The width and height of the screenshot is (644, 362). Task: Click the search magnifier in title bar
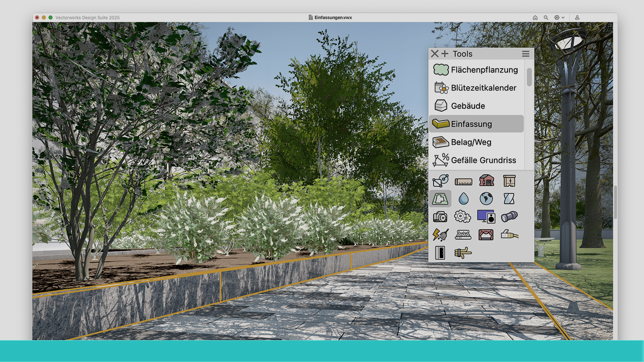546,18
